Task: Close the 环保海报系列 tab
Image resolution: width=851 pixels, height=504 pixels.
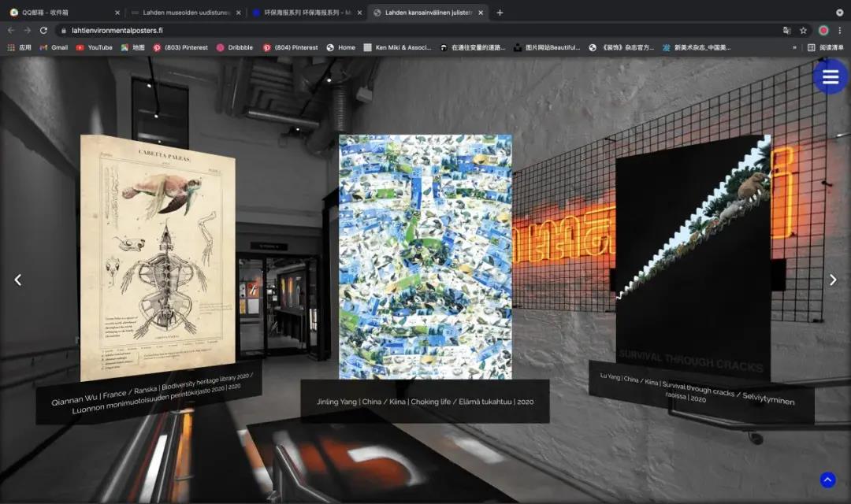Action: 359,13
